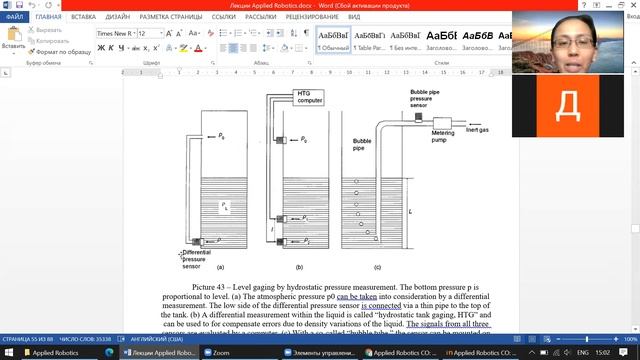
Task: Open the Text Effects glowing A icon
Action: tap(169, 48)
